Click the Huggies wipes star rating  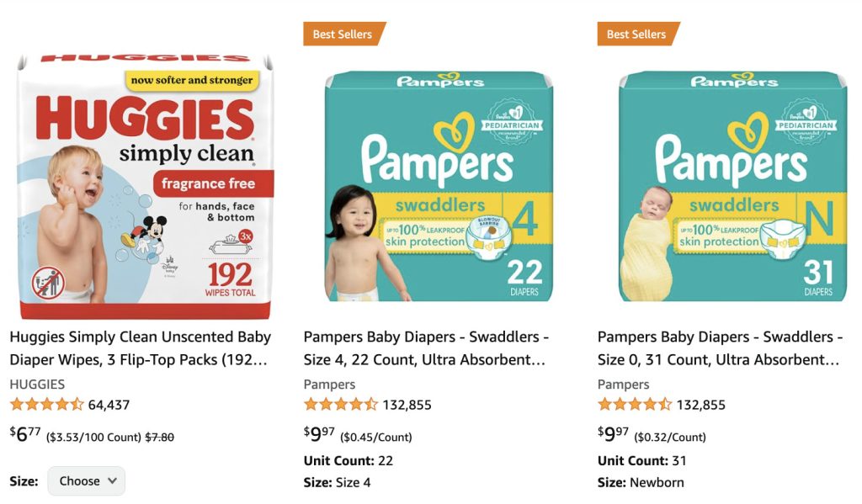coord(46,405)
